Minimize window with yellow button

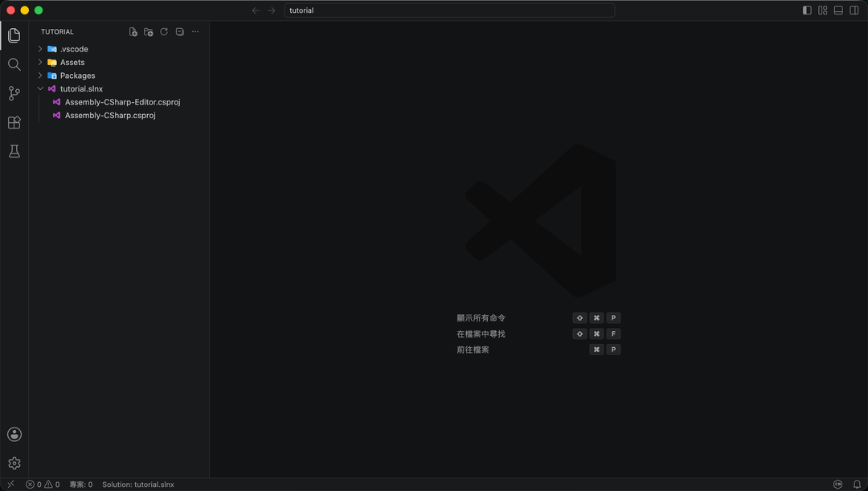click(25, 10)
